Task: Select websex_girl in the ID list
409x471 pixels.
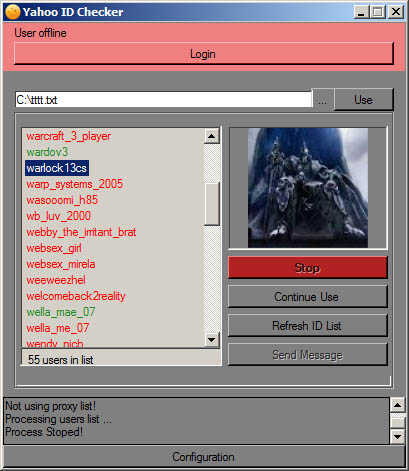Action: pyautogui.click(x=54, y=248)
